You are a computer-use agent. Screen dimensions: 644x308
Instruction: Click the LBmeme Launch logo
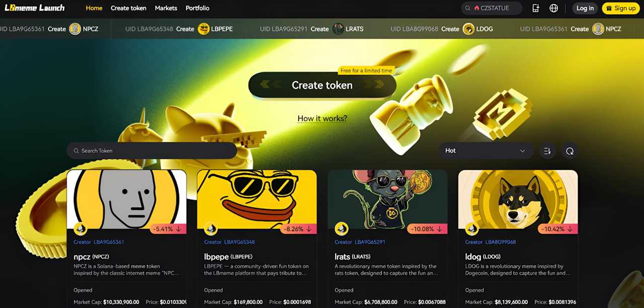[35, 8]
